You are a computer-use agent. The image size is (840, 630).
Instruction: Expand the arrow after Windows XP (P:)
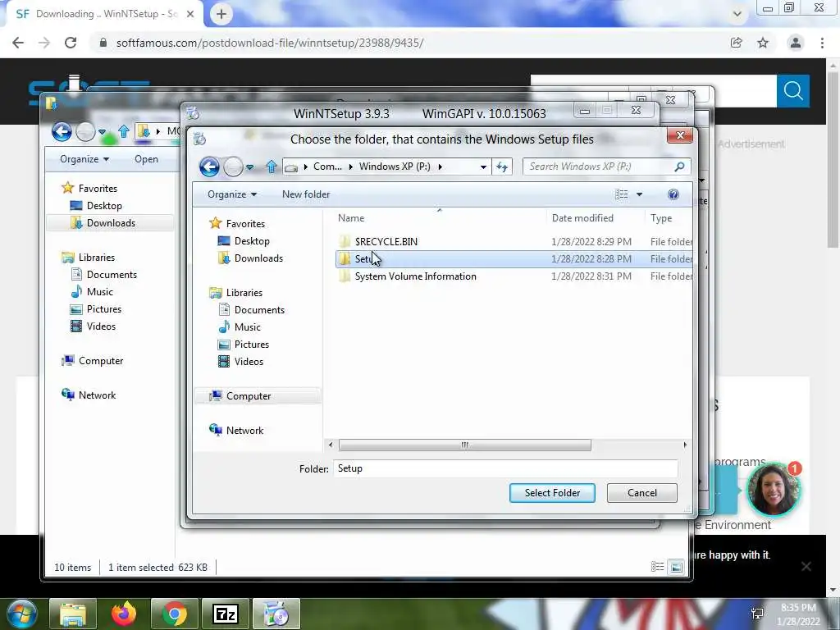[441, 167]
